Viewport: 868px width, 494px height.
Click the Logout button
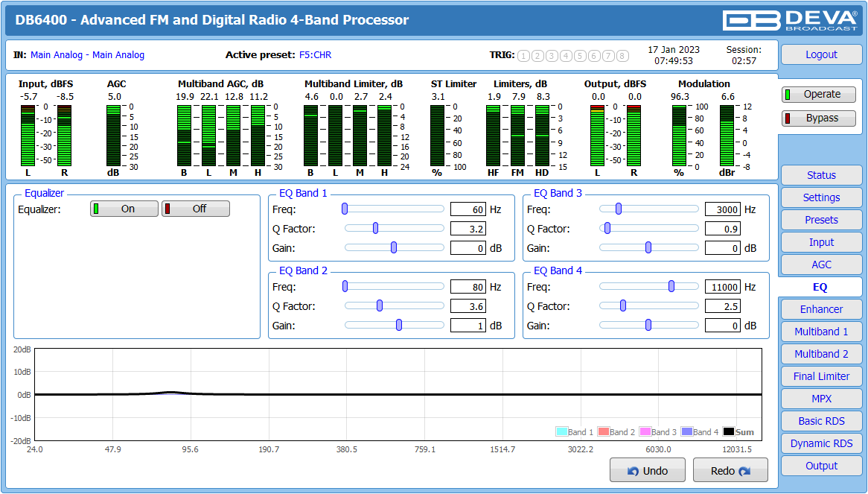(821, 54)
